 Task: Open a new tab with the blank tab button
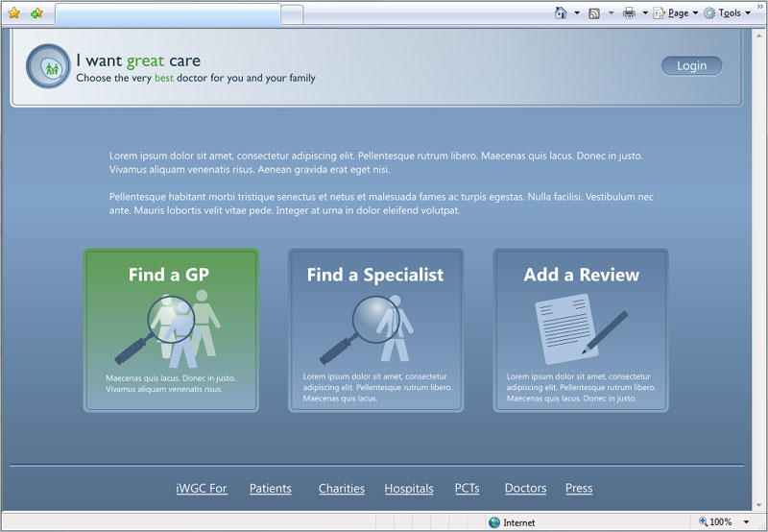click(x=292, y=14)
